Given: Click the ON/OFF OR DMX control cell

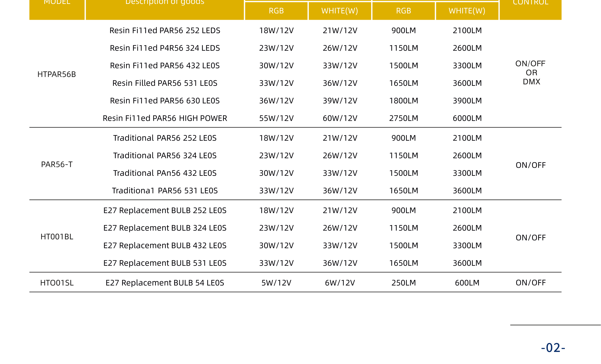Looking at the screenshot, I should [x=531, y=73].
